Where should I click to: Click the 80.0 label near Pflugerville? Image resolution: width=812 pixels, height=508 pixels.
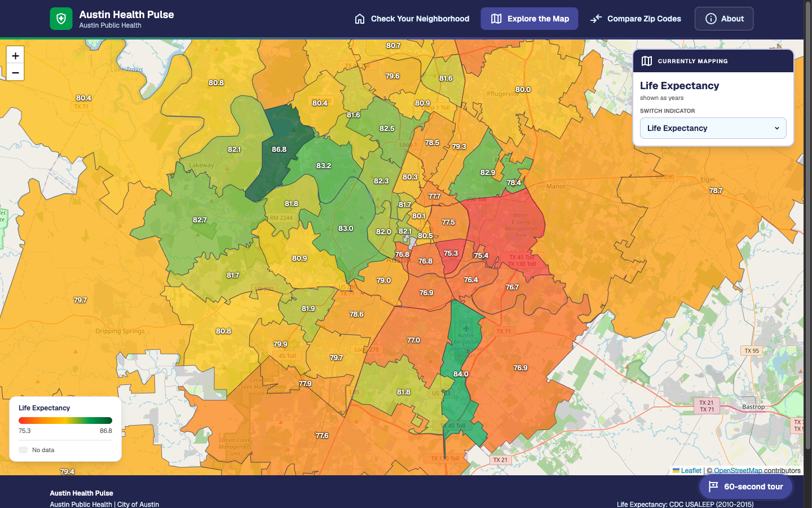tap(523, 90)
